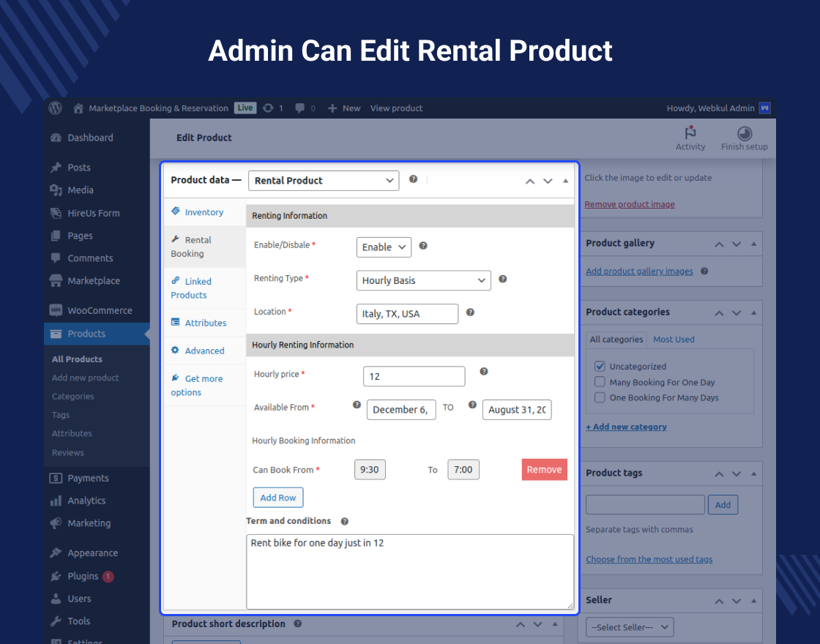Open the Rental Product product-type dropdown
Screen dimensions: 820x644
pyautogui.click(x=323, y=180)
